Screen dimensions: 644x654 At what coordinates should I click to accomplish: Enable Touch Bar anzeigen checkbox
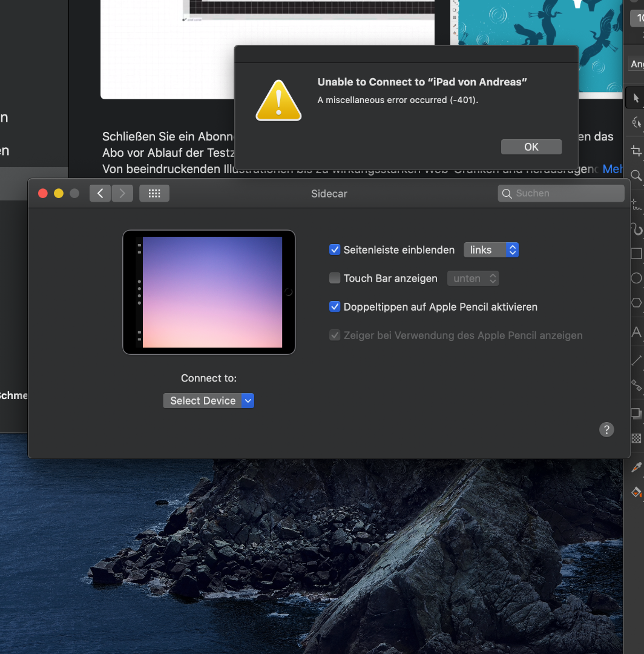click(x=335, y=278)
